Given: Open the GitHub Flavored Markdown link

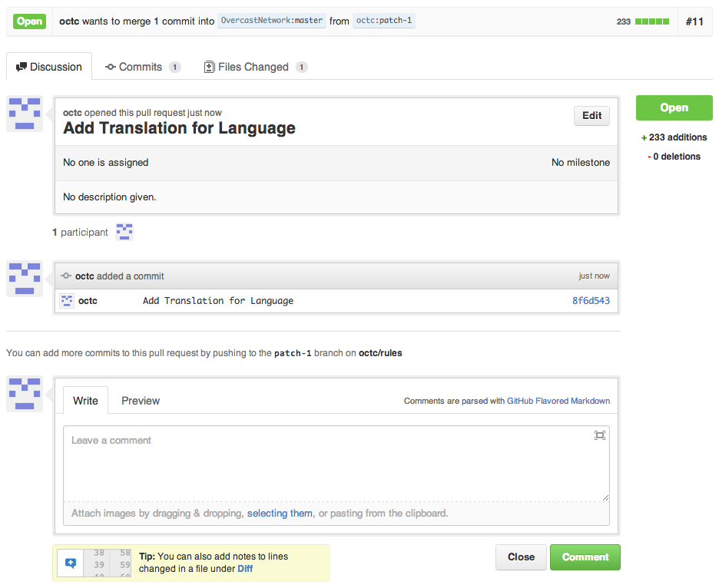Looking at the screenshot, I should pos(558,401).
